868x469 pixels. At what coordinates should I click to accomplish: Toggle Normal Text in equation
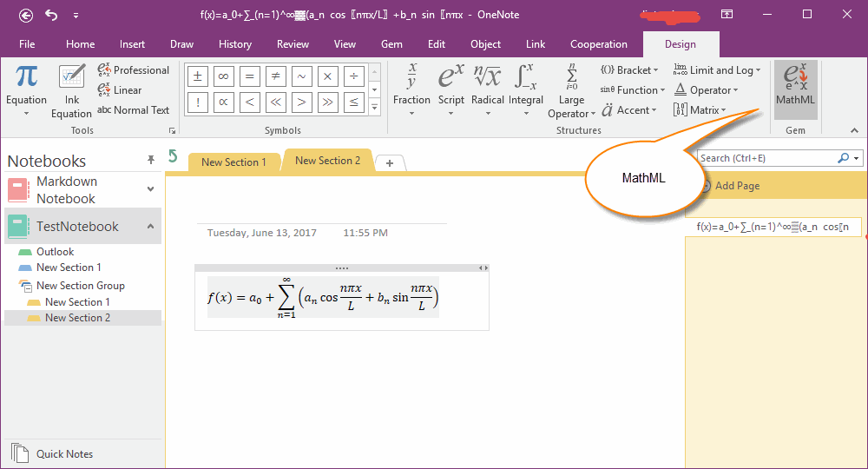(134, 110)
